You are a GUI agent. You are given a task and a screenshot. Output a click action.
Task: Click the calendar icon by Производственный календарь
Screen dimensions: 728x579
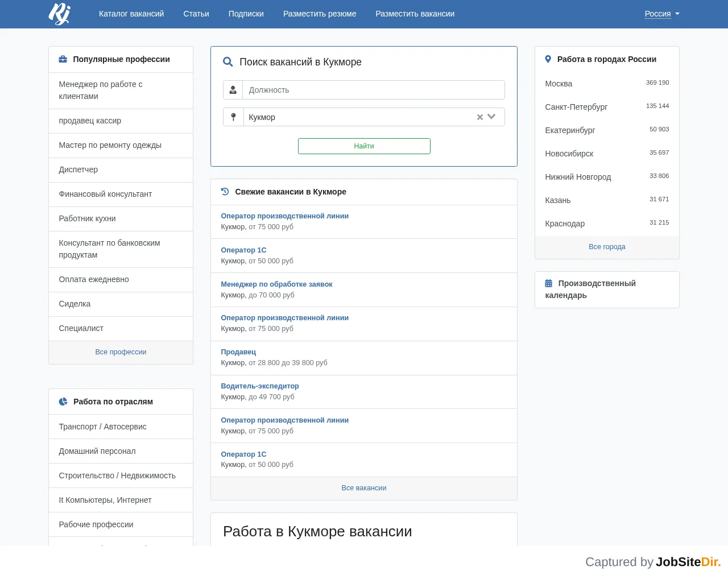coord(549,283)
